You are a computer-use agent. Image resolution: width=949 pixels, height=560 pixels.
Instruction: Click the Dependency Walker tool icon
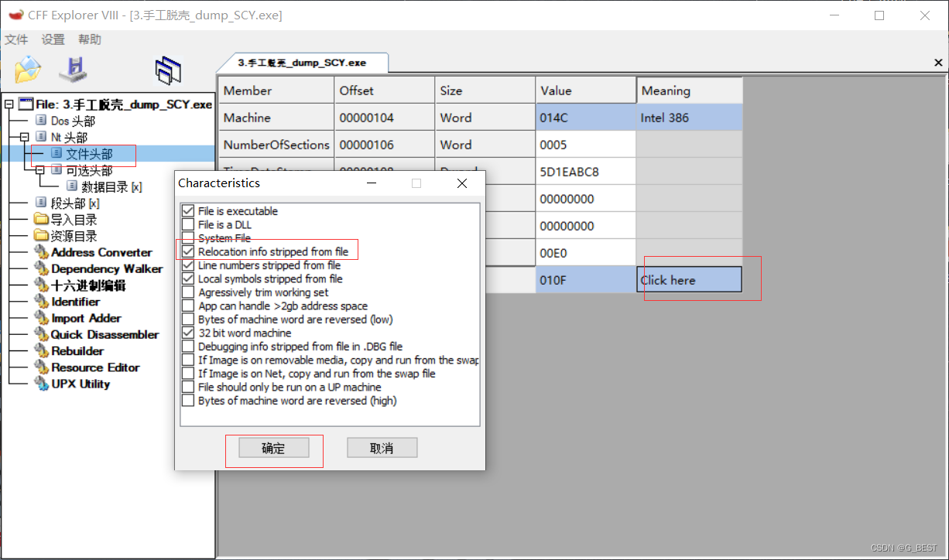tap(41, 269)
